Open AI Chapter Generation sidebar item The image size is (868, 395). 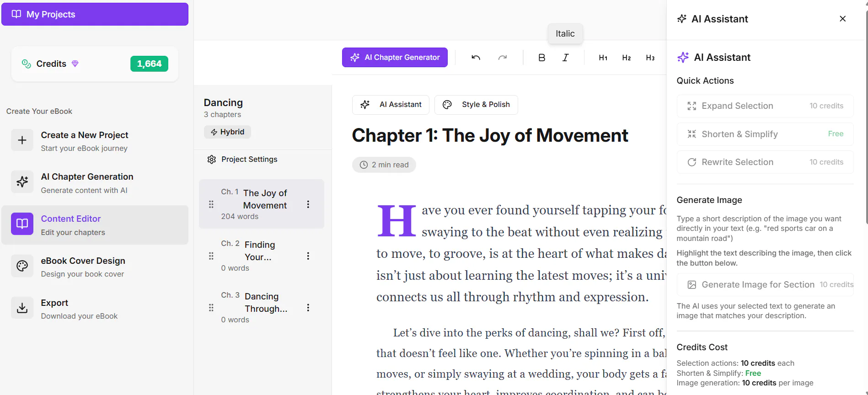point(95,183)
